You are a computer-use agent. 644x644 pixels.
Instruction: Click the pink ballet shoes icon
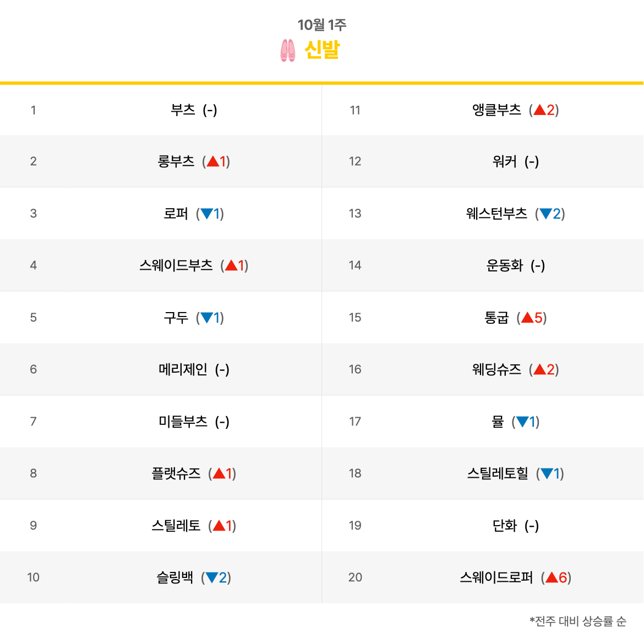click(287, 50)
